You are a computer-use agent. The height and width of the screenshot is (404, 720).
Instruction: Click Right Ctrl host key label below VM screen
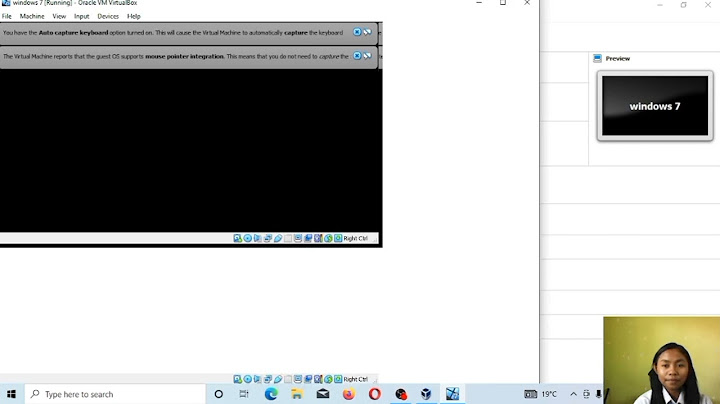click(x=355, y=238)
